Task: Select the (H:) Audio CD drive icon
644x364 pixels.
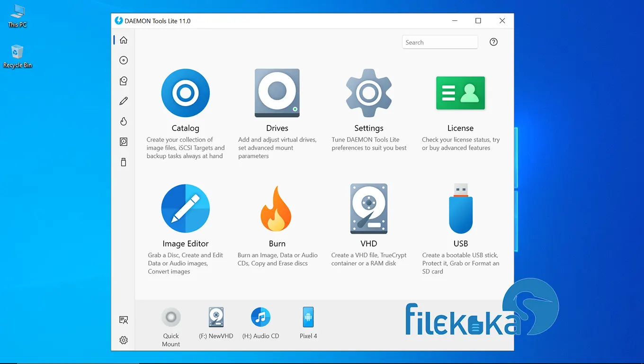Action: point(260,317)
